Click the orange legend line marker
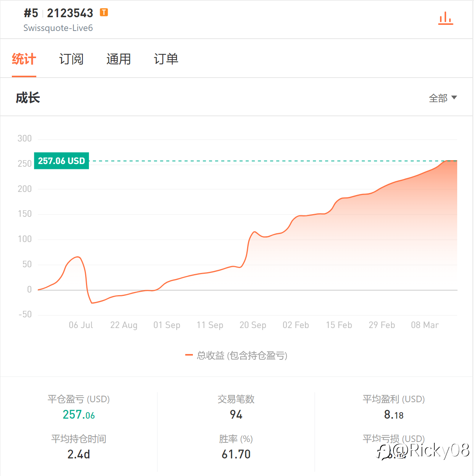Image resolution: width=474 pixels, height=476 pixels. point(189,355)
